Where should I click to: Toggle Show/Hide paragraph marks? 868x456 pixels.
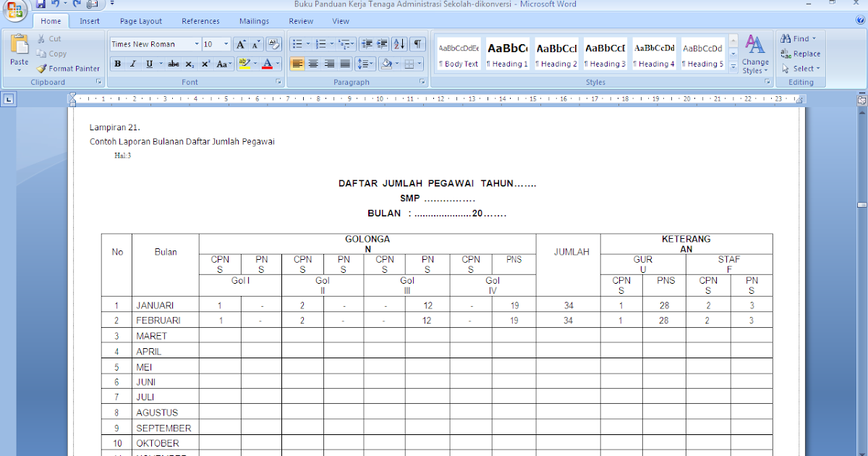point(417,43)
